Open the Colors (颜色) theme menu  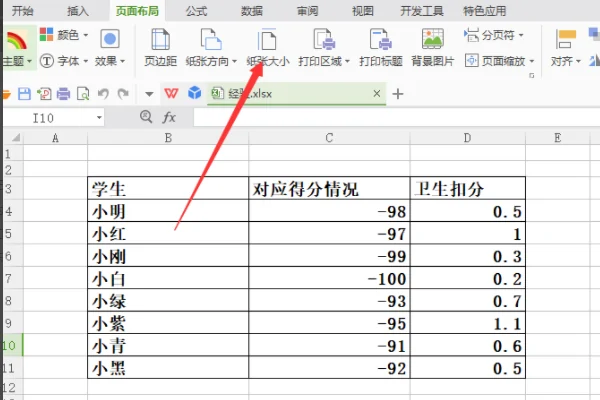coord(64,35)
